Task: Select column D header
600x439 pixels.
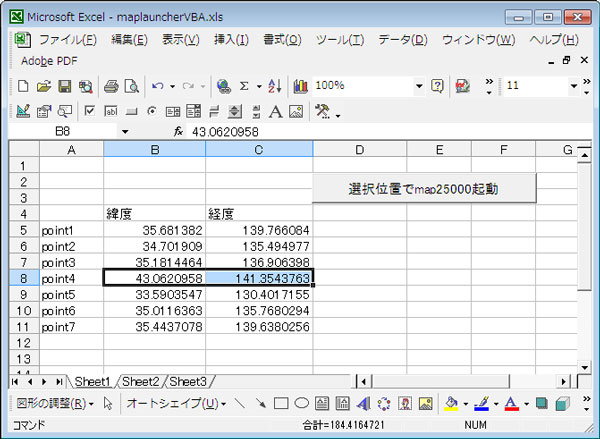Action: click(x=360, y=150)
